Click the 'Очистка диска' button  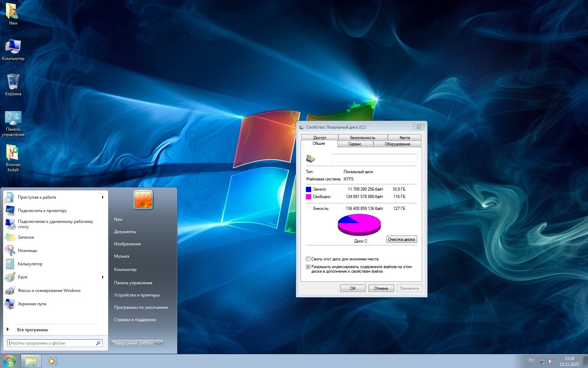tap(401, 239)
